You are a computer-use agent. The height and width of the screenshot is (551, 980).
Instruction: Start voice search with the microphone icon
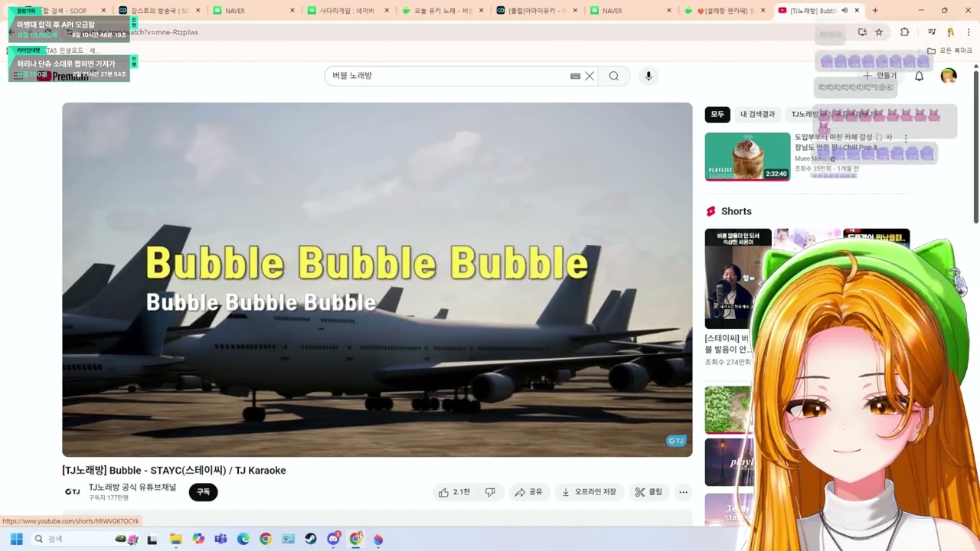tap(648, 76)
